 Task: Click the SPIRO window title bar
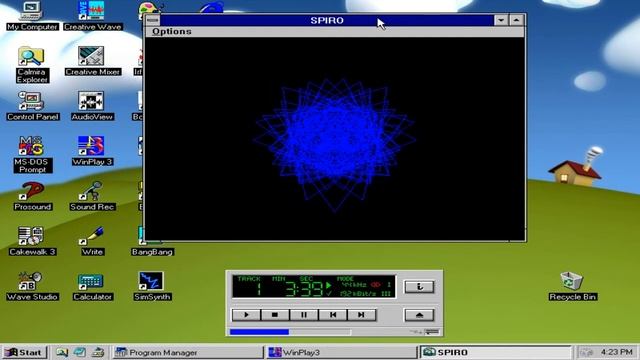pyautogui.click(x=327, y=20)
